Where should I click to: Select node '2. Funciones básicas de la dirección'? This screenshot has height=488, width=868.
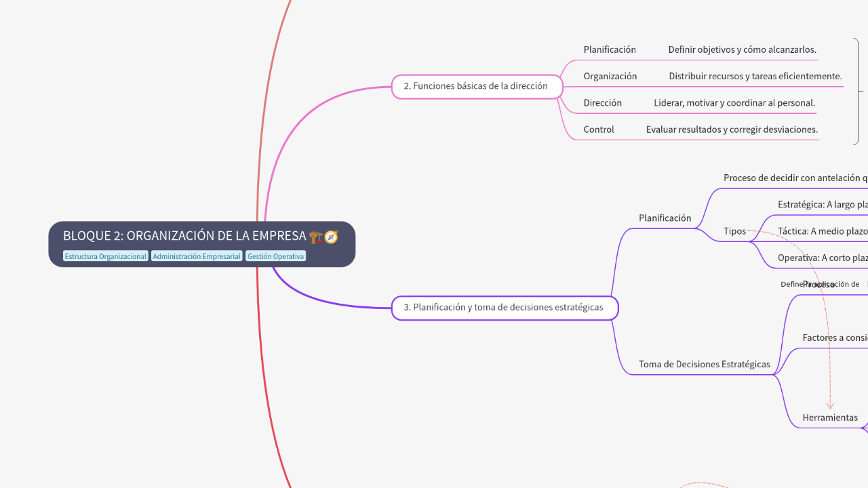pyautogui.click(x=476, y=86)
